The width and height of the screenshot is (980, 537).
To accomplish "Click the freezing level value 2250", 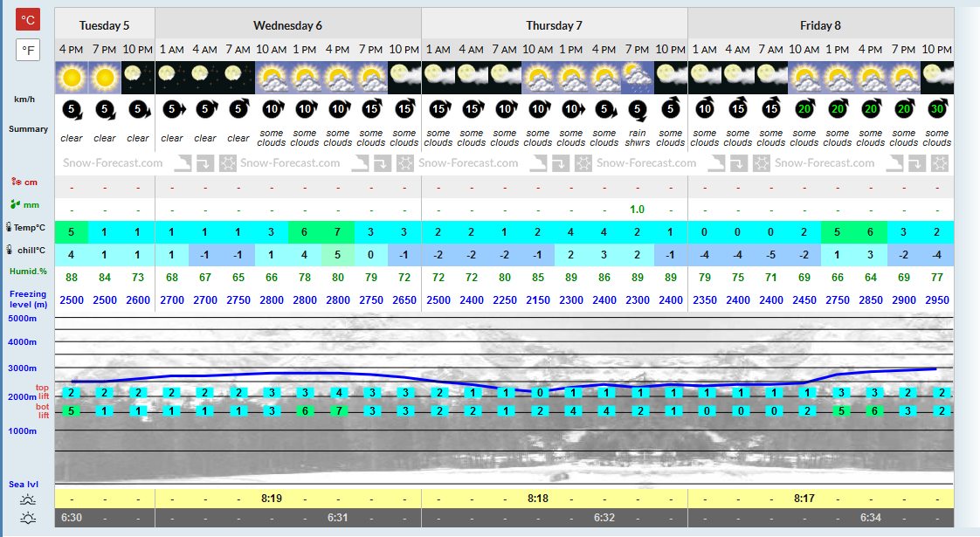I will pos(504,300).
